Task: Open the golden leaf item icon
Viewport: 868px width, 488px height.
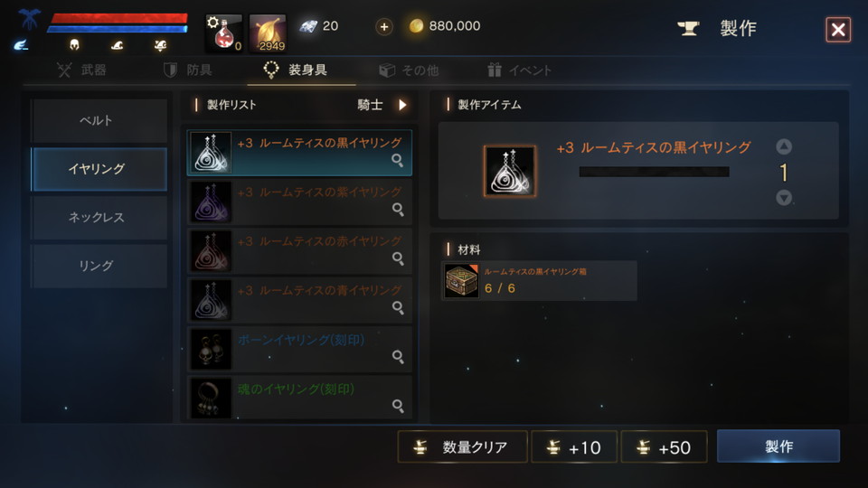Action: 268,33
